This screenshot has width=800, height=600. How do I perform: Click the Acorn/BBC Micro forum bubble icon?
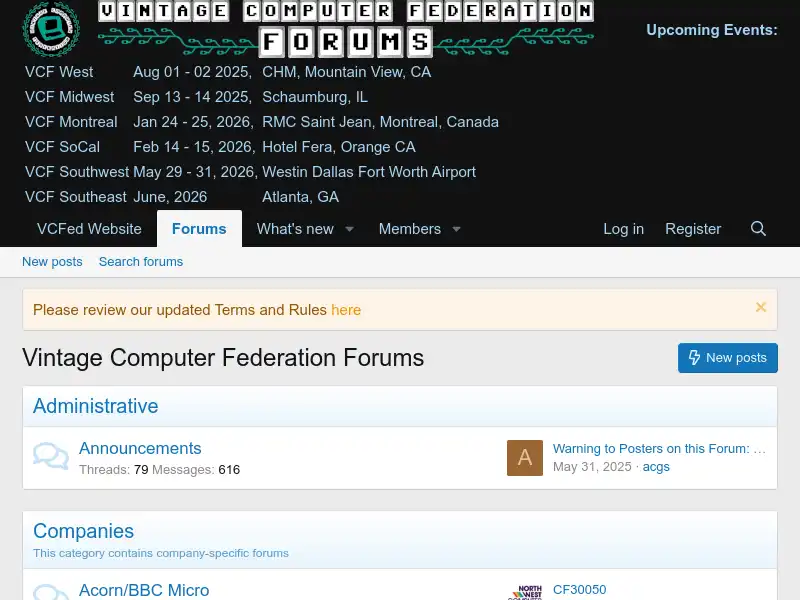coord(51,592)
